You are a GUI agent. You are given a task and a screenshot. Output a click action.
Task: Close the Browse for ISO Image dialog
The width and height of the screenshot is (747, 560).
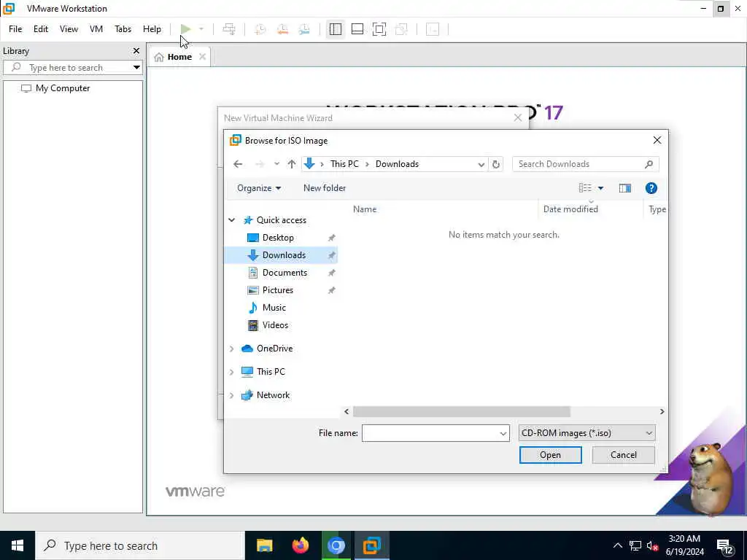(x=657, y=140)
